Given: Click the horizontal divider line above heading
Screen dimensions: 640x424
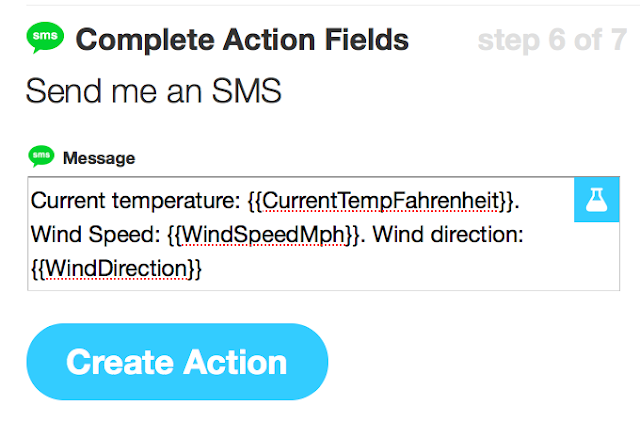Looking at the screenshot, I should click(x=320, y=5).
